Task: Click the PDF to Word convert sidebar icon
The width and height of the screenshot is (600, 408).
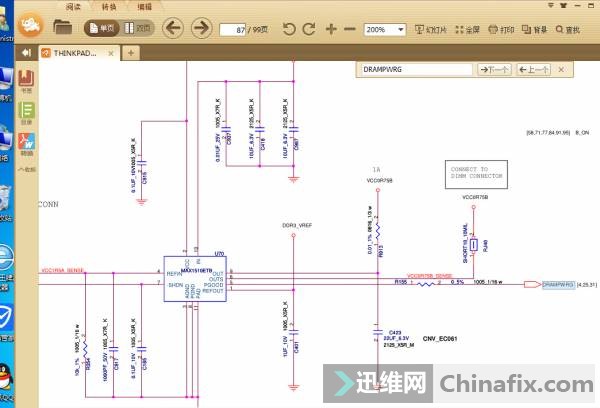Action: (x=26, y=144)
